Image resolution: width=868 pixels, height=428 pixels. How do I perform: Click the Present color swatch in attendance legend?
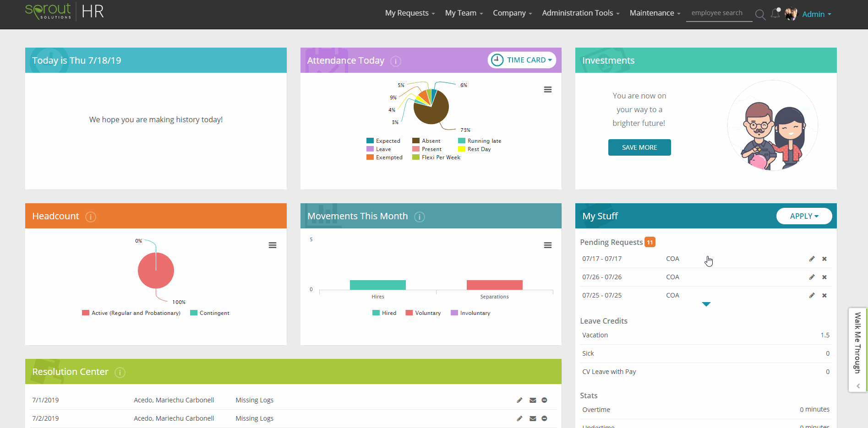point(416,149)
